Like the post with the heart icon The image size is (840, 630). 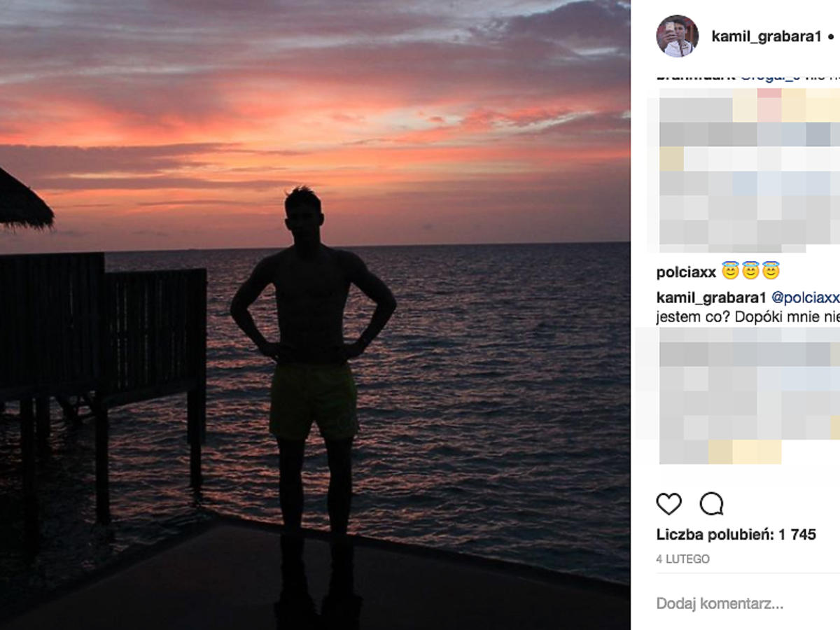668,503
